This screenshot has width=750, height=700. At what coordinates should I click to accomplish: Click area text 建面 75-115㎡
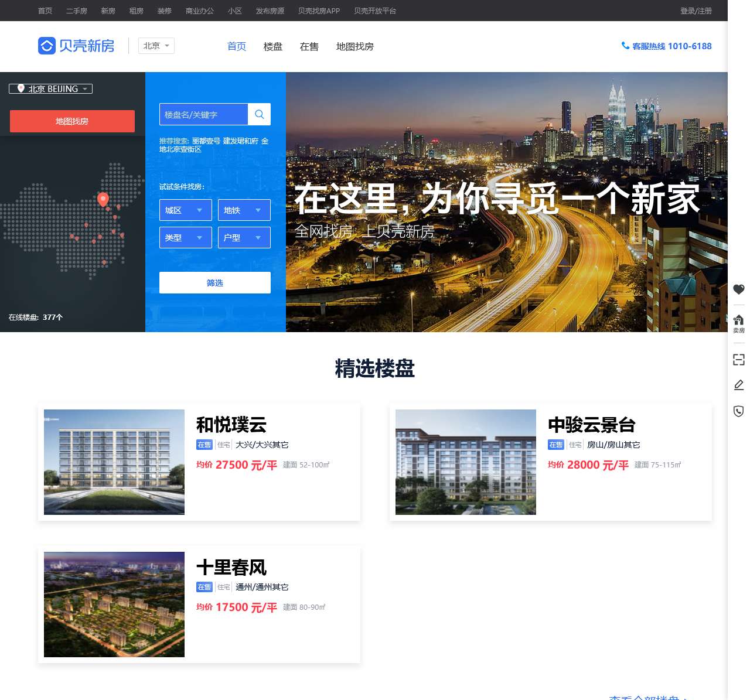point(658,465)
